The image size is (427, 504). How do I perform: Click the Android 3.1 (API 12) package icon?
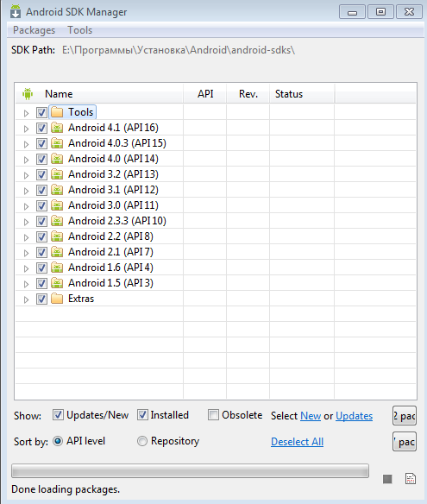57,190
